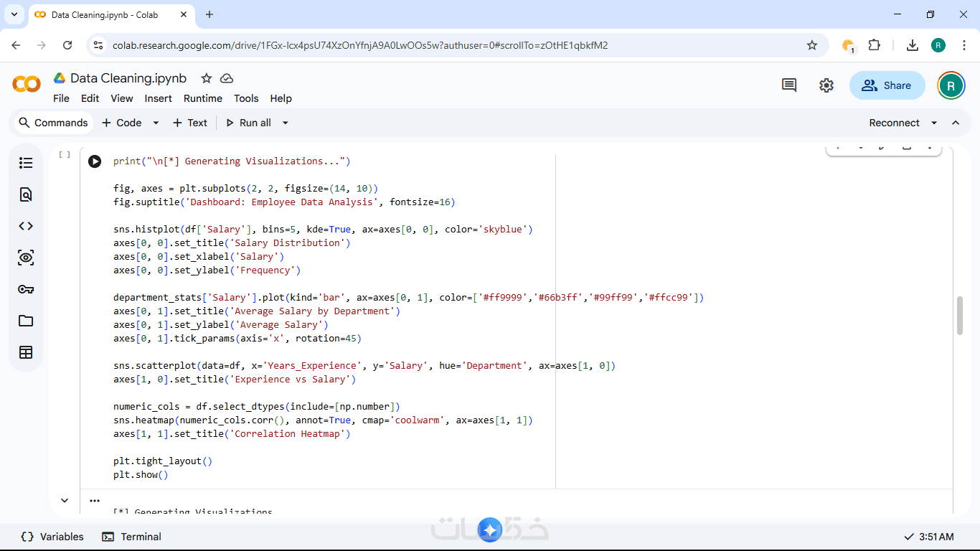Open the Data table panel in sidebar
Screen dimensions: 980x551
click(26, 352)
